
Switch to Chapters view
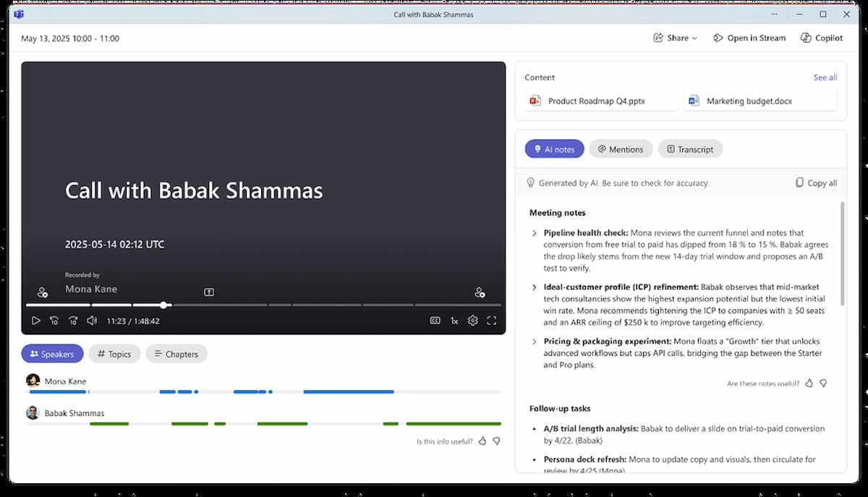click(176, 354)
